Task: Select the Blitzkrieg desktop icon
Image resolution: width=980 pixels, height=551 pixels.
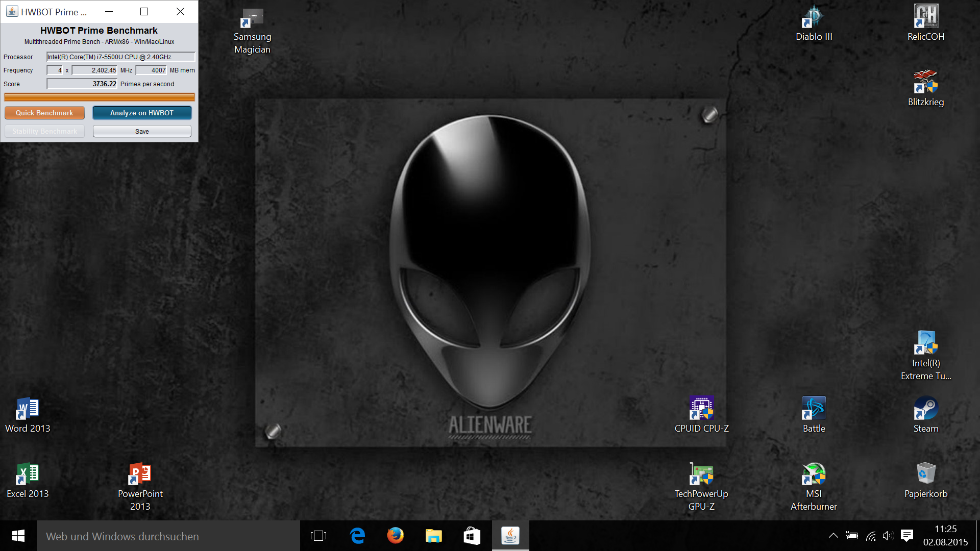Action: (925, 88)
